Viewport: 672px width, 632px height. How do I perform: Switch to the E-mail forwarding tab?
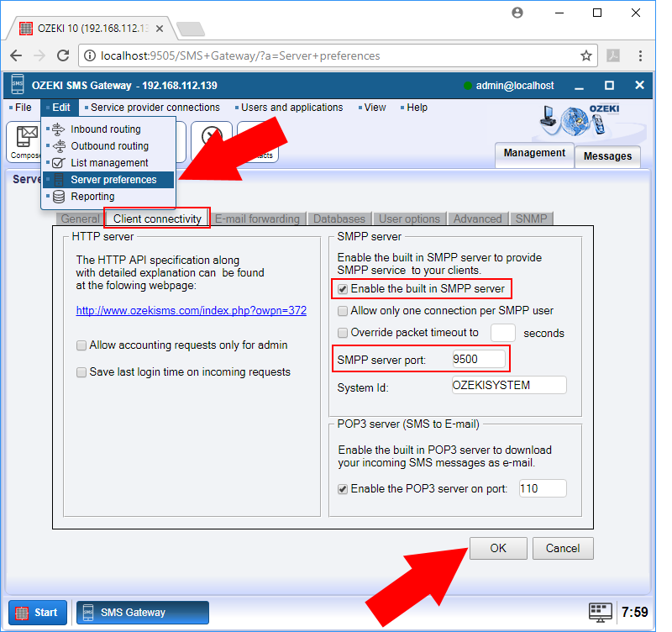pyautogui.click(x=257, y=219)
